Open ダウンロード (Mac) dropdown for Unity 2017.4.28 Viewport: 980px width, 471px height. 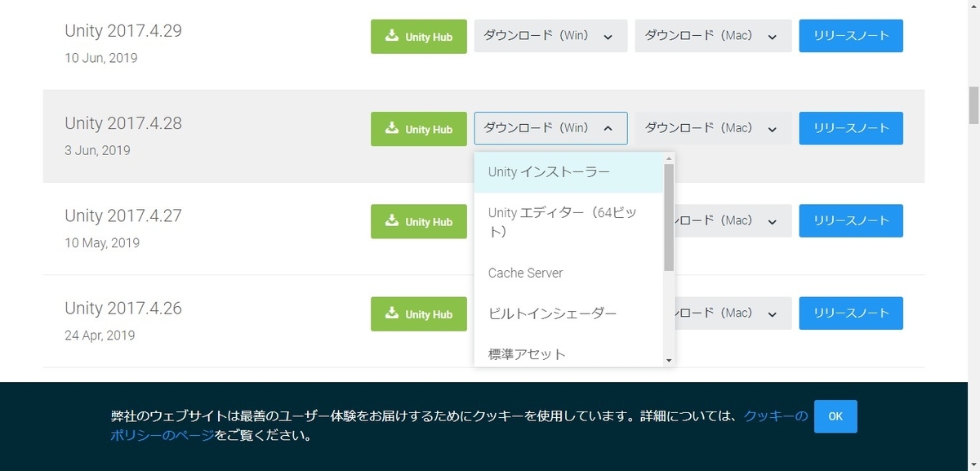point(713,128)
